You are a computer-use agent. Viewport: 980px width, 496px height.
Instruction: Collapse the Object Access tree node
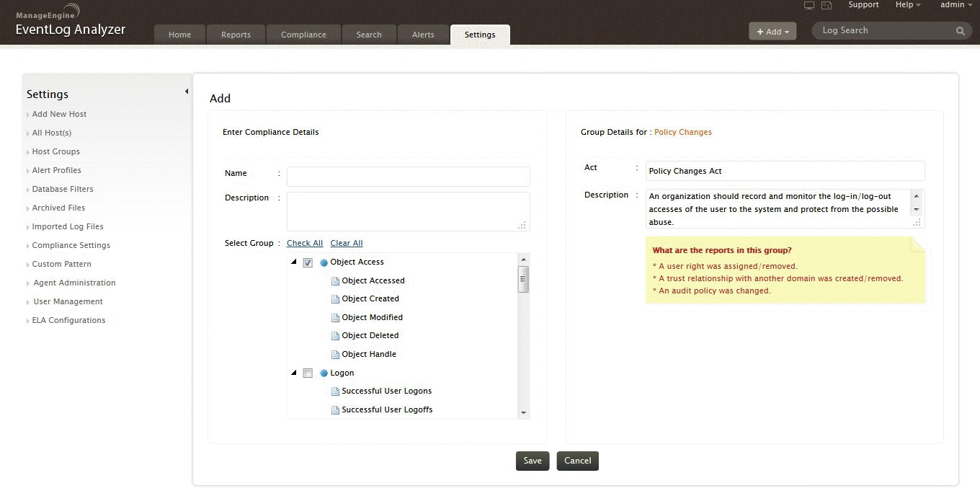(294, 262)
